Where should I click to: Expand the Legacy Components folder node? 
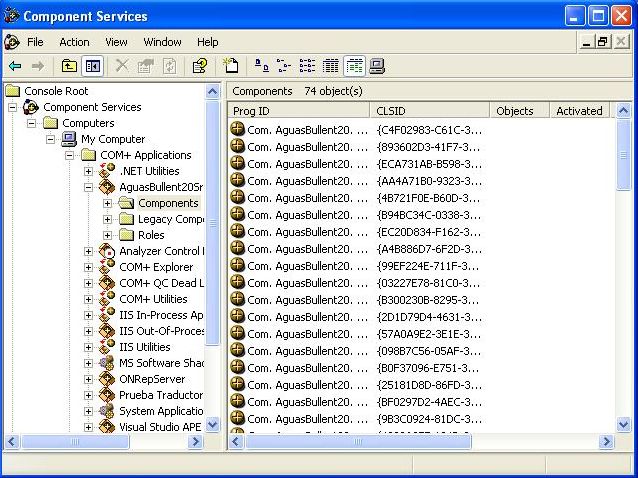tap(107, 219)
